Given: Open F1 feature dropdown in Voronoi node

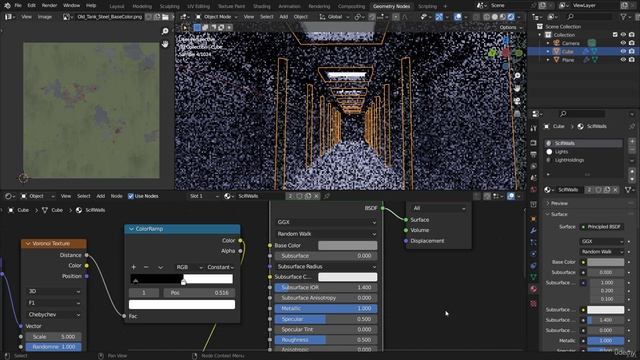Looking at the screenshot, I should 54,303.
